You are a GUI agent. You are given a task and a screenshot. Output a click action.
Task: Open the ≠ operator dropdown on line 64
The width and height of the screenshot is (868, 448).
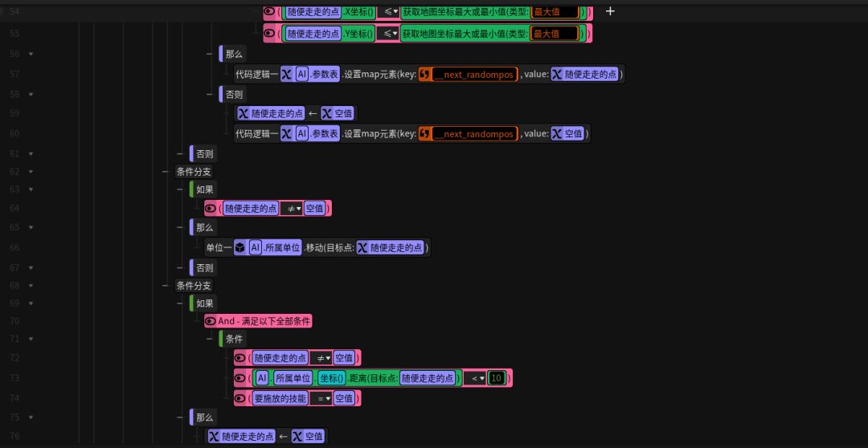point(291,209)
